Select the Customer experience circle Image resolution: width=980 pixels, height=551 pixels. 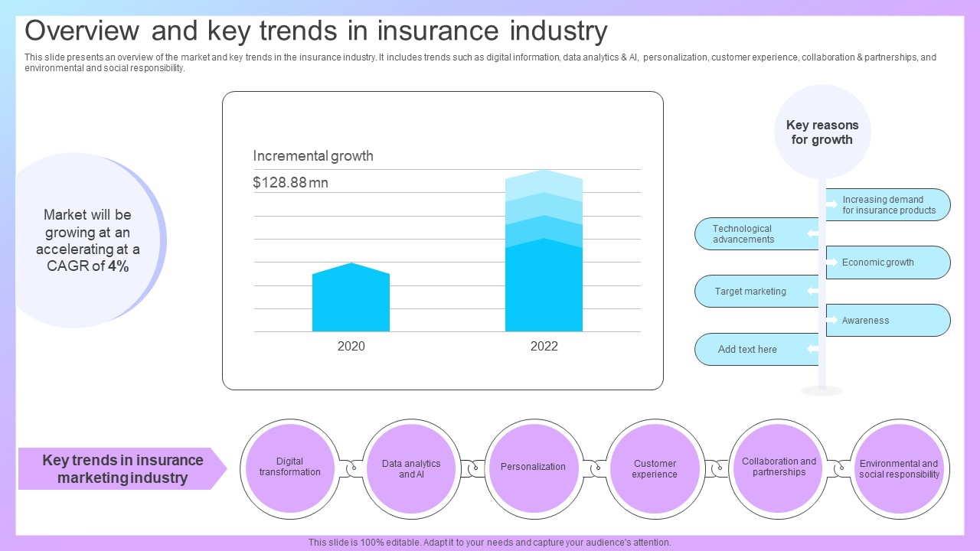[655, 468]
